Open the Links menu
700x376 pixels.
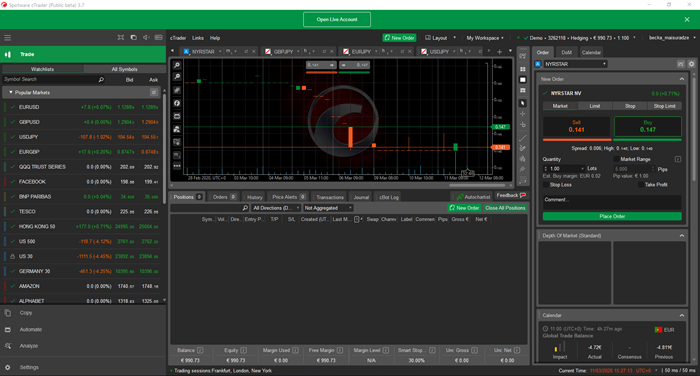coord(198,38)
